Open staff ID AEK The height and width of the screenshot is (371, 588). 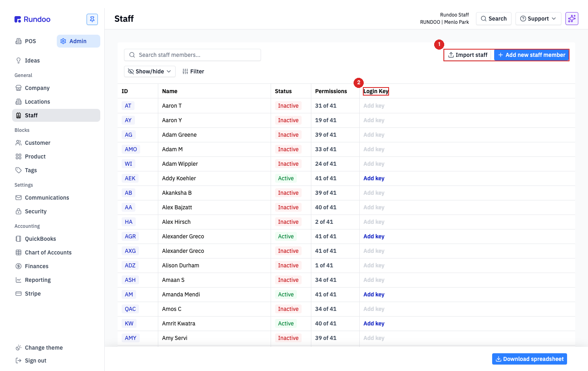130,178
